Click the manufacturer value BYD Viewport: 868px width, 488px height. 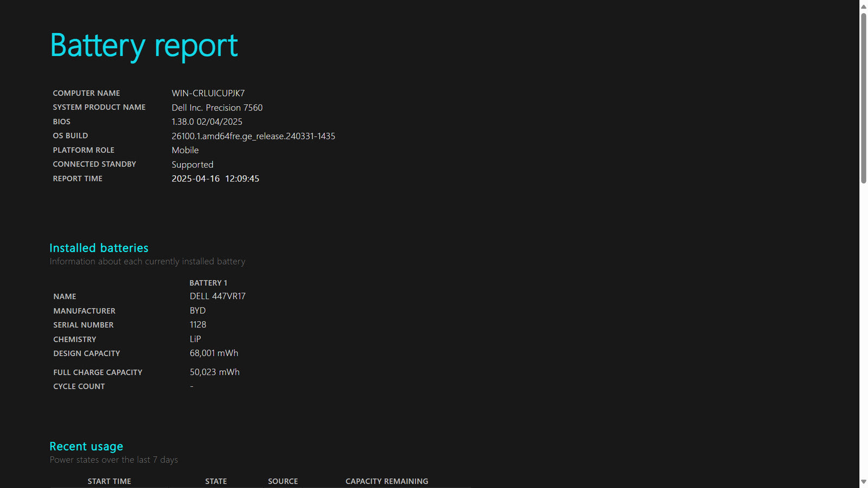tap(197, 311)
